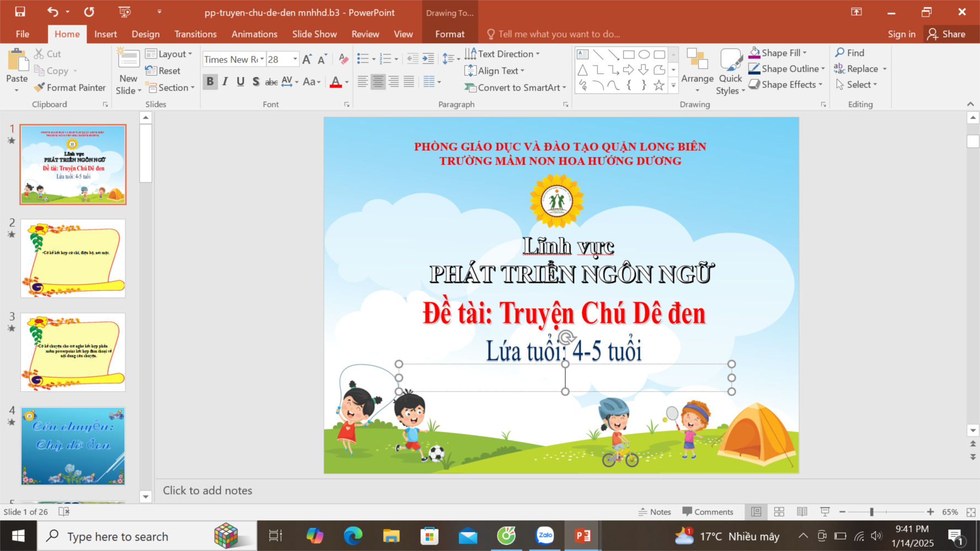Open Zalo from the taskbar
The width and height of the screenshot is (980, 551).
coord(545,536)
